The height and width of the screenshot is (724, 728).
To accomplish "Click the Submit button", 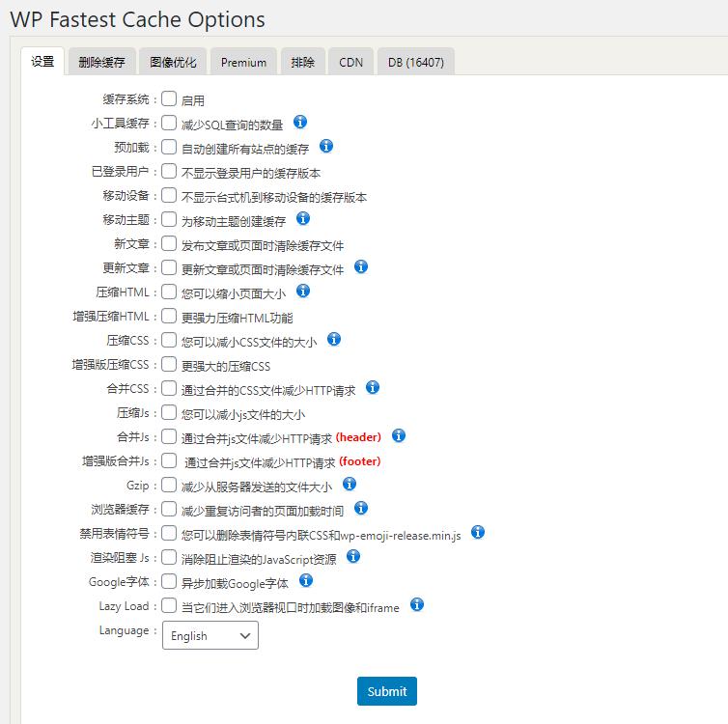I will [387, 691].
